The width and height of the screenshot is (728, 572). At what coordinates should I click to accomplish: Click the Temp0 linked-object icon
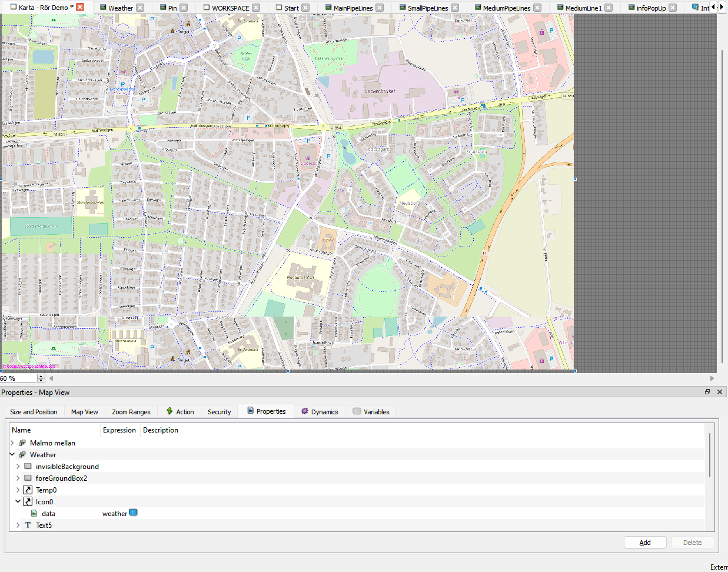coord(28,490)
